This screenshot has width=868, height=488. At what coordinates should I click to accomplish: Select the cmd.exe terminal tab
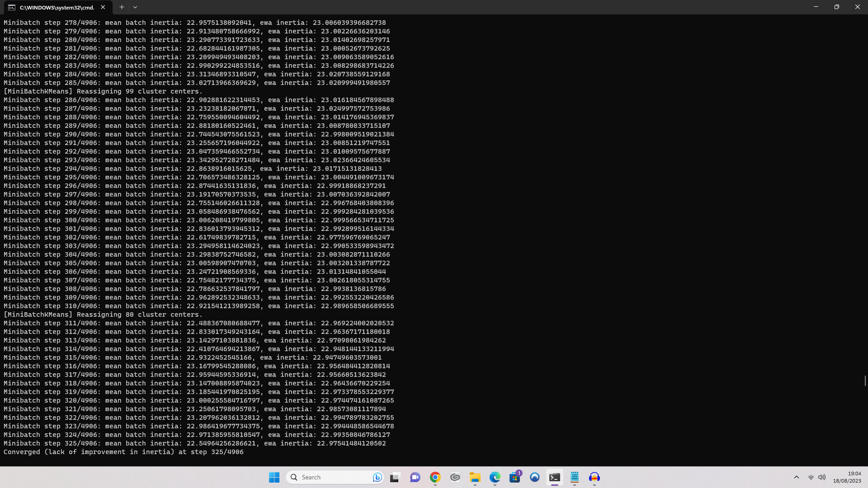click(x=54, y=7)
